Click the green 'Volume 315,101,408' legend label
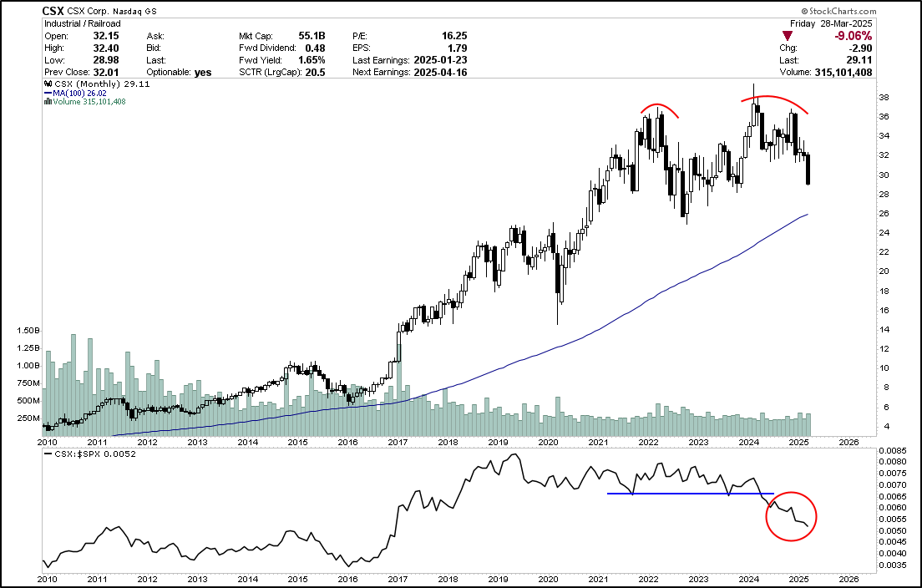The image size is (922, 588). pyautogui.click(x=89, y=102)
